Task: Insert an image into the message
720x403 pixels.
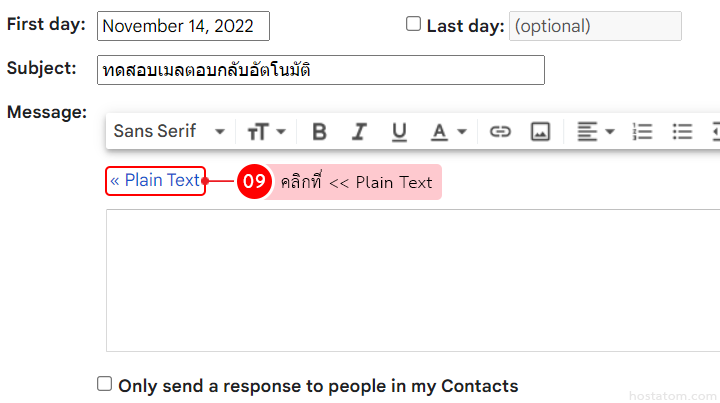Action: coord(540,131)
